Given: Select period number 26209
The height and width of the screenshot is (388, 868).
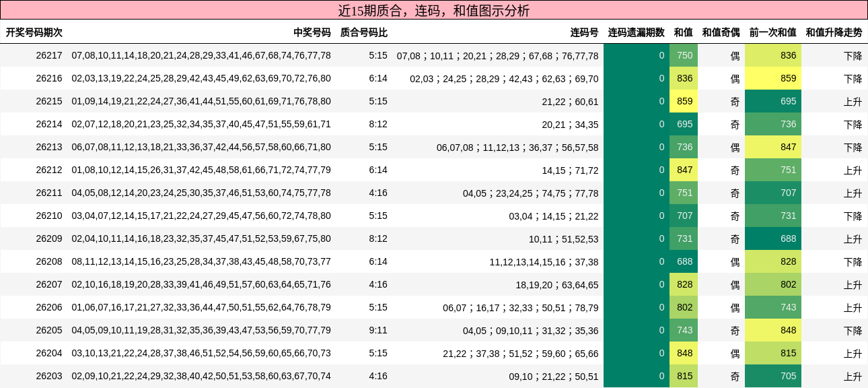Looking at the screenshot, I should (49, 238).
